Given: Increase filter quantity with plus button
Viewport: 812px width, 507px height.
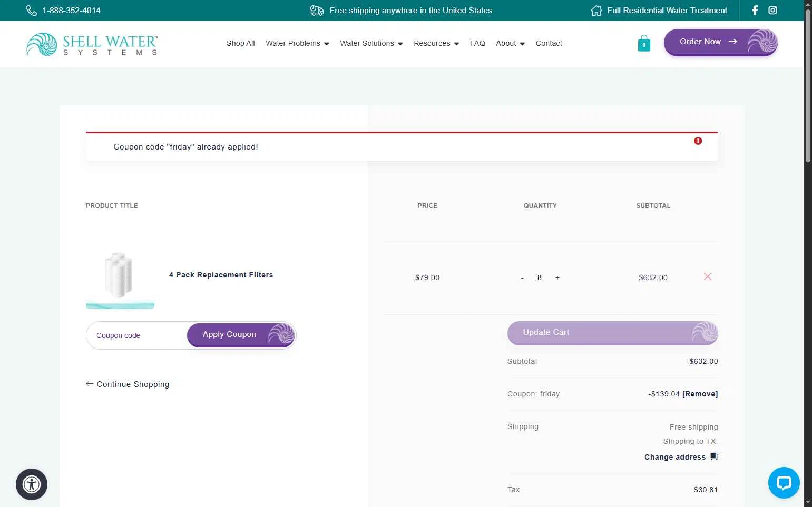Looking at the screenshot, I should coord(557,277).
